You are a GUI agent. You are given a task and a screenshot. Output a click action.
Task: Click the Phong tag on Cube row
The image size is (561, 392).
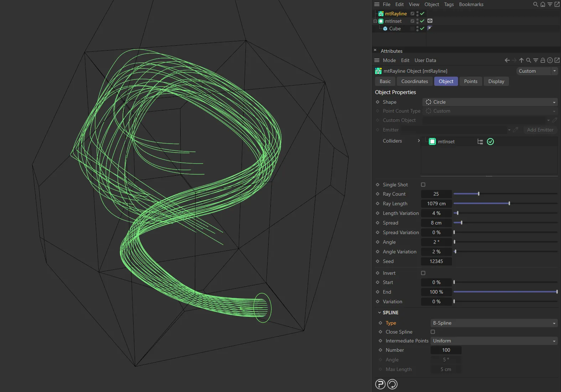430,28
